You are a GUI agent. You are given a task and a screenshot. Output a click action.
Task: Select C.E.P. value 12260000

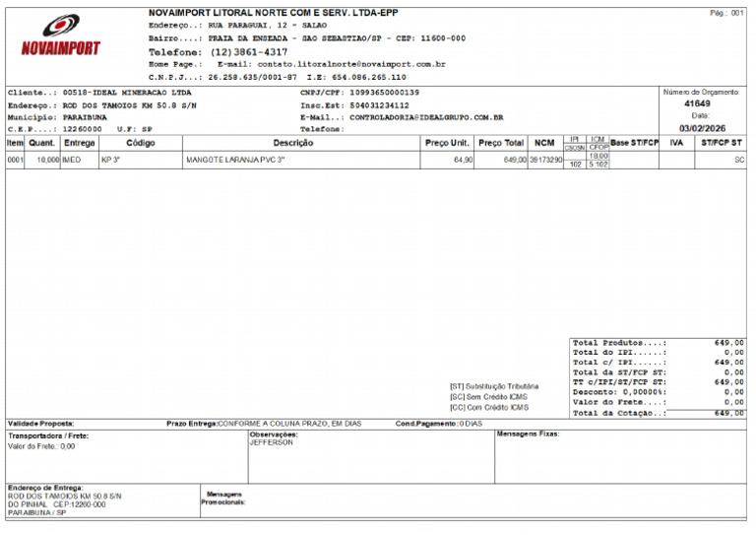tap(82, 129)
